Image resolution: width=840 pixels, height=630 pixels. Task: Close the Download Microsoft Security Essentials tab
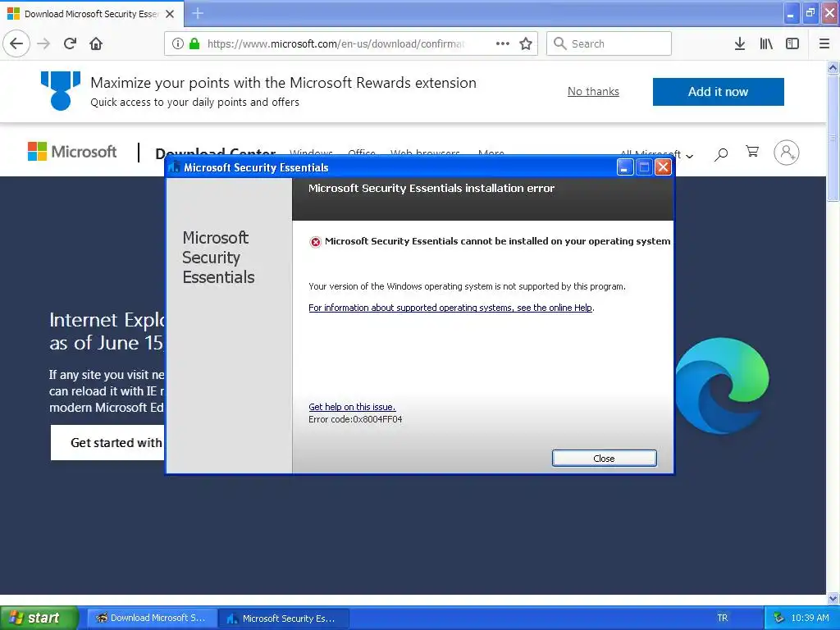pyautogui.click(x=170, y=14)
